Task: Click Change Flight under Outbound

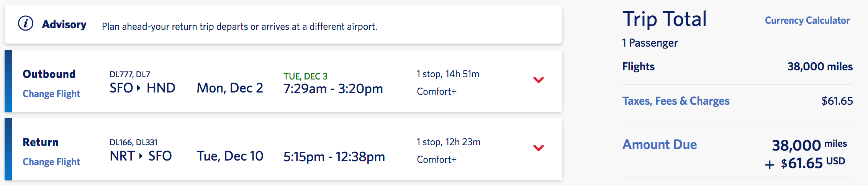Action: [51, 94]
